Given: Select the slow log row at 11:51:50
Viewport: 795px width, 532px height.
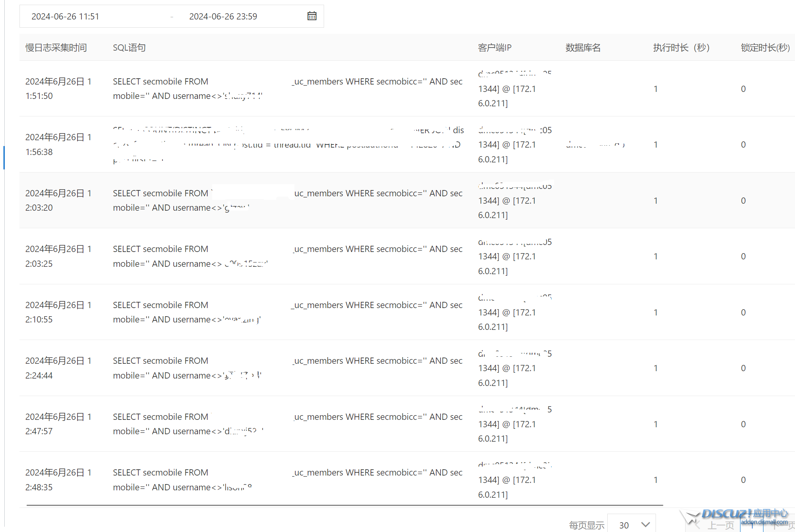Looking at the screenshot, I should [x=58, y=89].
